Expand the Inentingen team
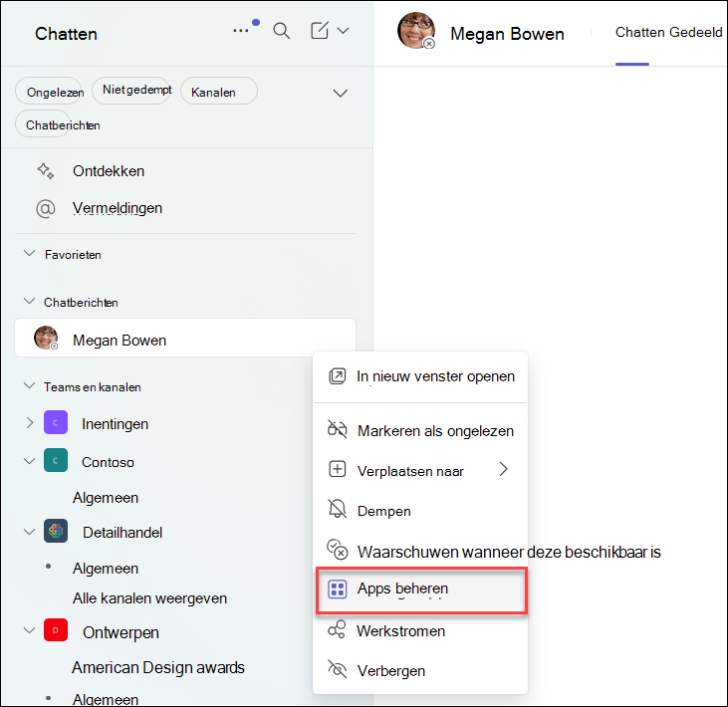This screenshot has width=728, height=707. tap(30, 423)
